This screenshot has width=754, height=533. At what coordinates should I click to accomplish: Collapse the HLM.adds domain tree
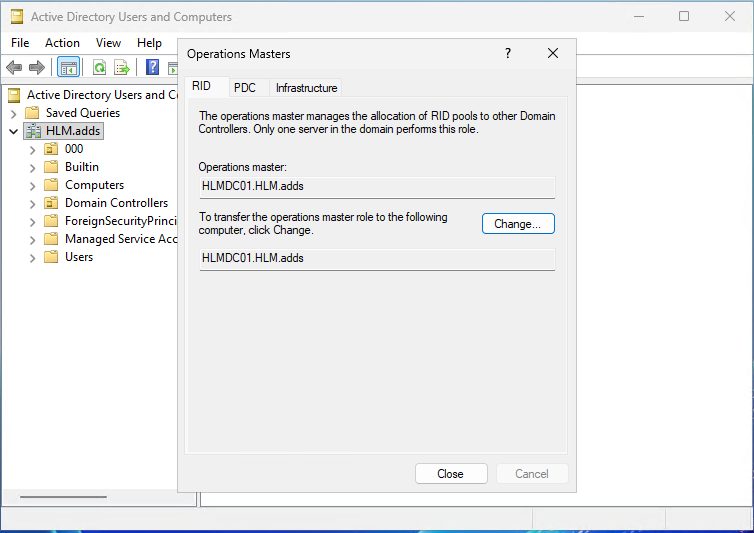click(x=13, y=131)
